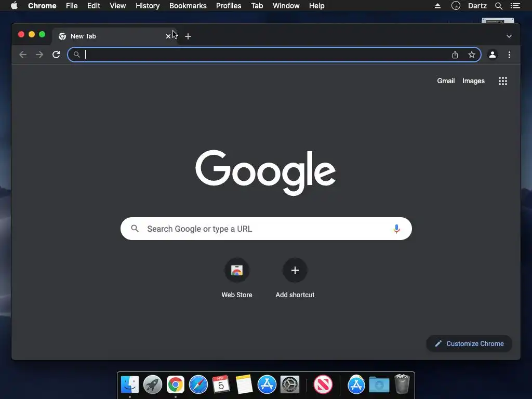This screenshot has width=532, height=399.
Task: Open Finder from the dock
Action: 129,385
